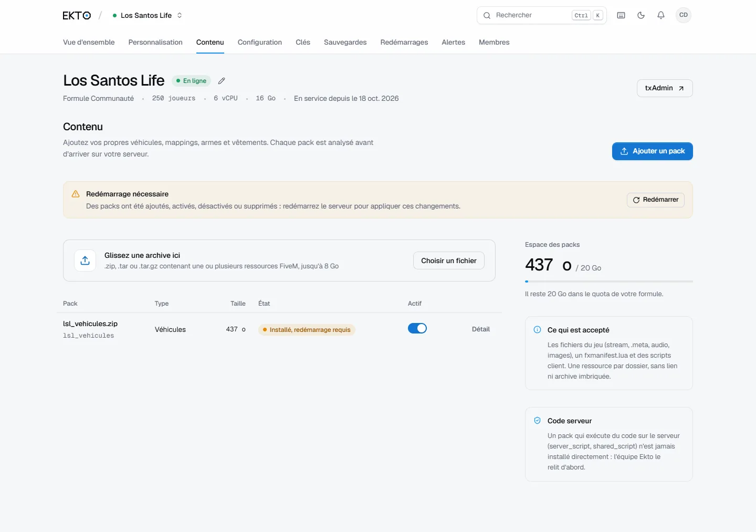Select the Contenu tab
The image size is (756, 532).
click(x=210, y=43)
